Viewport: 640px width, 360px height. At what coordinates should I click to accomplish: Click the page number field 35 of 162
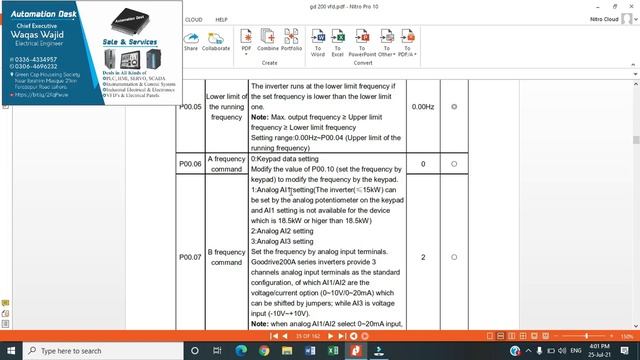pyautogui.click(x=308, y=336)
